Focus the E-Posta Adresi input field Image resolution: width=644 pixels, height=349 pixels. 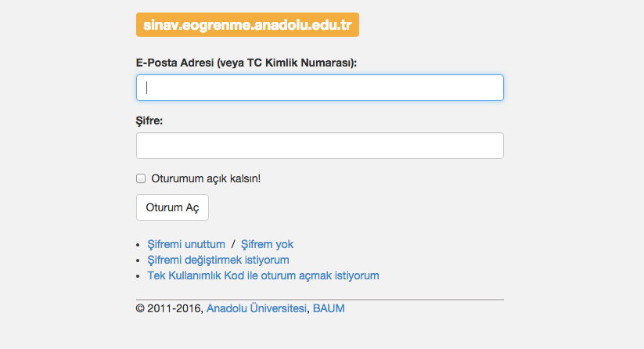[319, 88]
